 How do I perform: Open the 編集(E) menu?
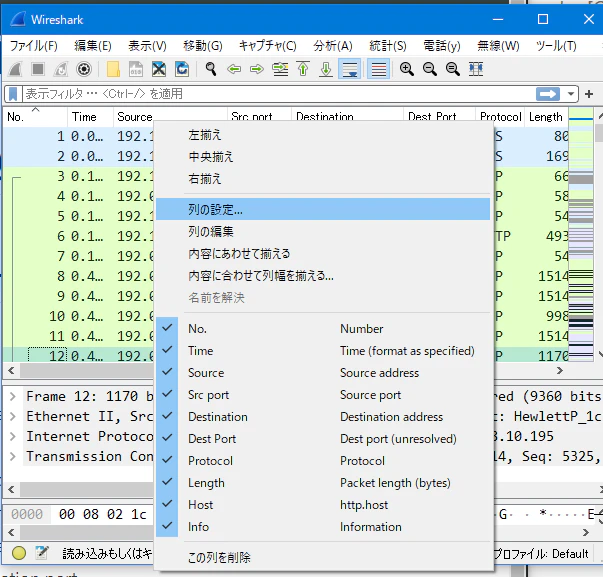[x=93, y=46]
